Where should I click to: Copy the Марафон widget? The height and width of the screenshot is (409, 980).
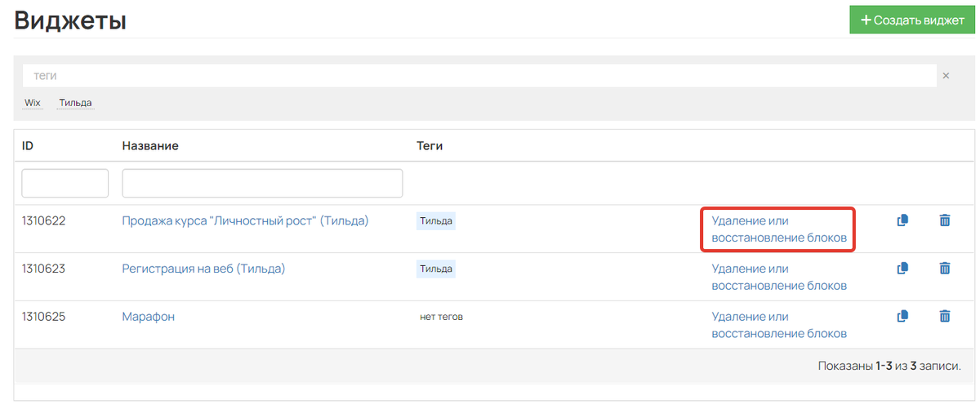902,316
